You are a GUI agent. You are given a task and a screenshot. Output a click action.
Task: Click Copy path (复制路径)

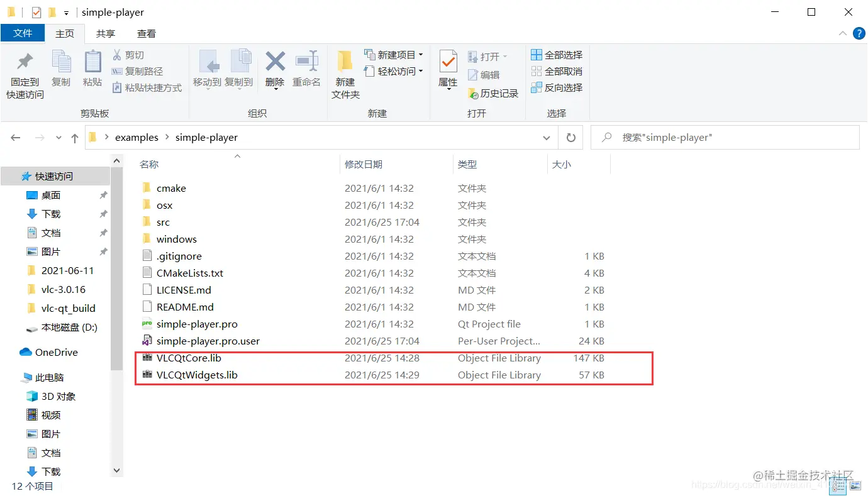coord(137,72)
